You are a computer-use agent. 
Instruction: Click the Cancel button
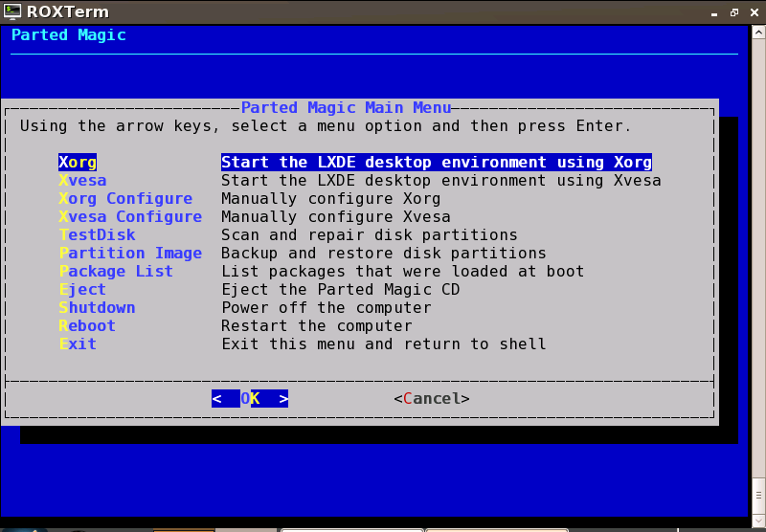pos(432,398)
